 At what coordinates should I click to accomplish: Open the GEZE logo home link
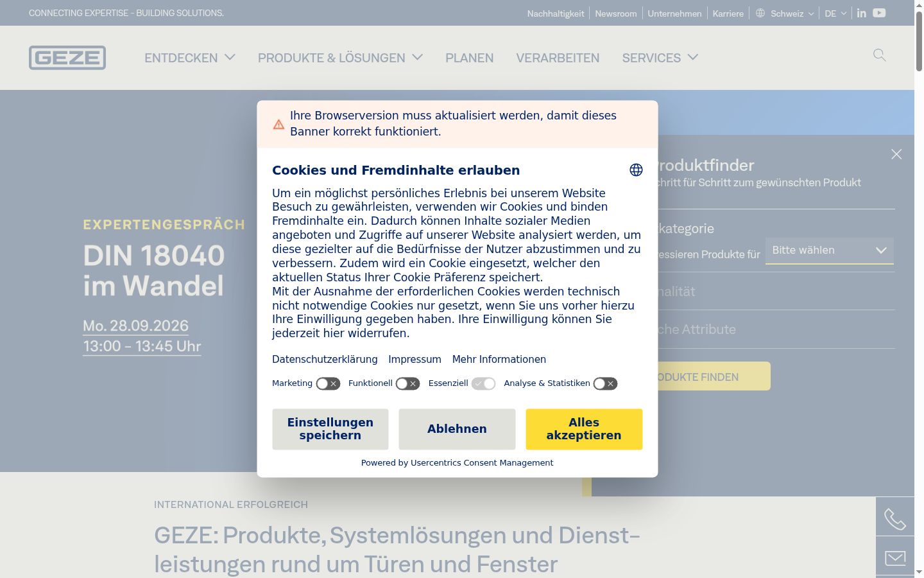click(67, 58)
